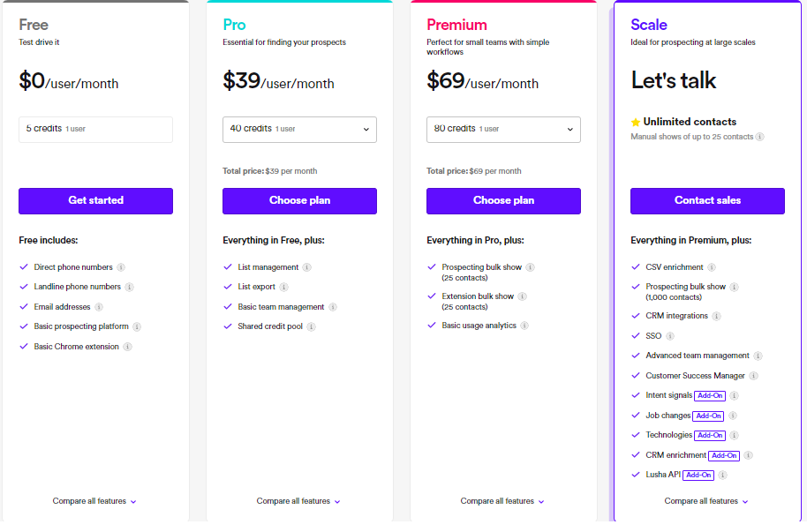Viewport: 807px width, 532px height.
Task: Click info icon beside Basic Chrome extension
Action: click(128, 347)
